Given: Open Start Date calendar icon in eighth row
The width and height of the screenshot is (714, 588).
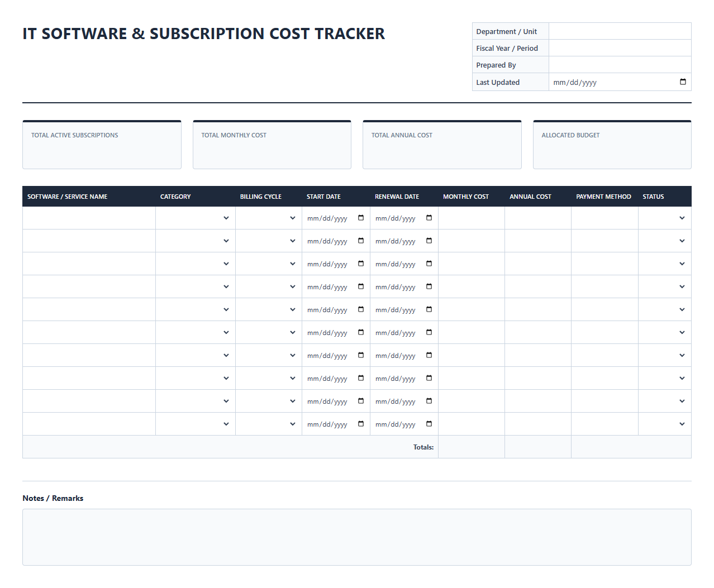Looking at the screenshot, I should 361,378.
